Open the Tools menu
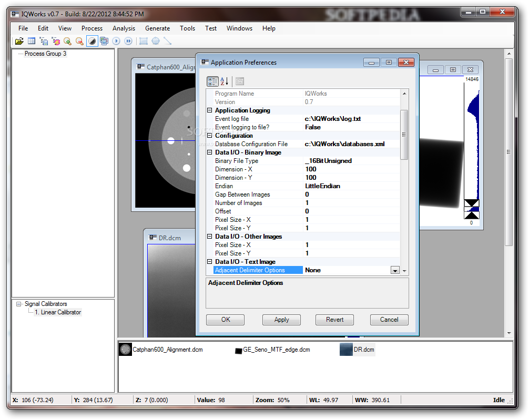This screenshot has width=529, height=420. click(x=187, y=28)
